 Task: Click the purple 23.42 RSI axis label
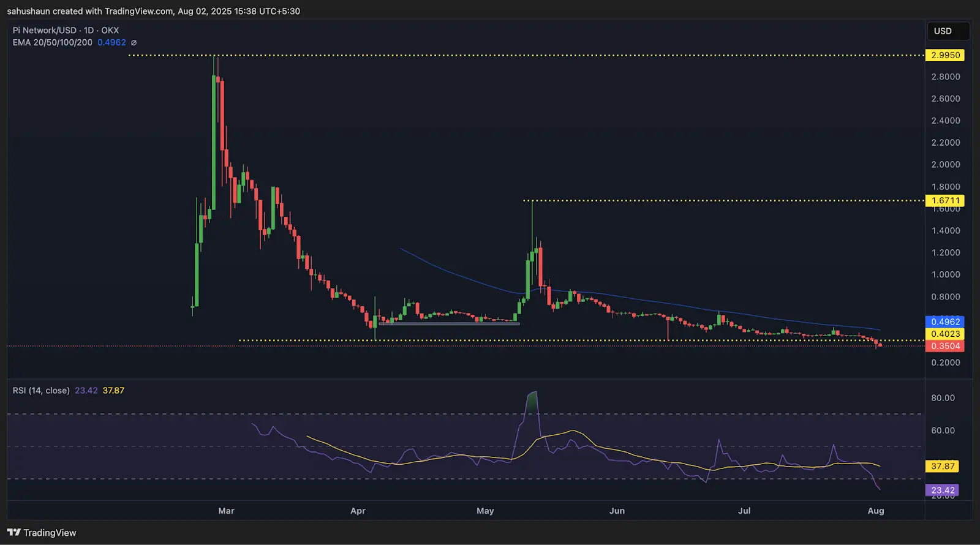[943, 490]
